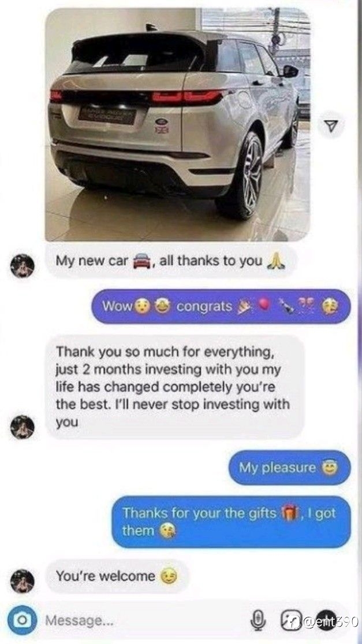Tap the winking emoji after "You're welcome"
The height and width of the screenshot is (644, 362).
pyautogui.click(x=170, y=576)
